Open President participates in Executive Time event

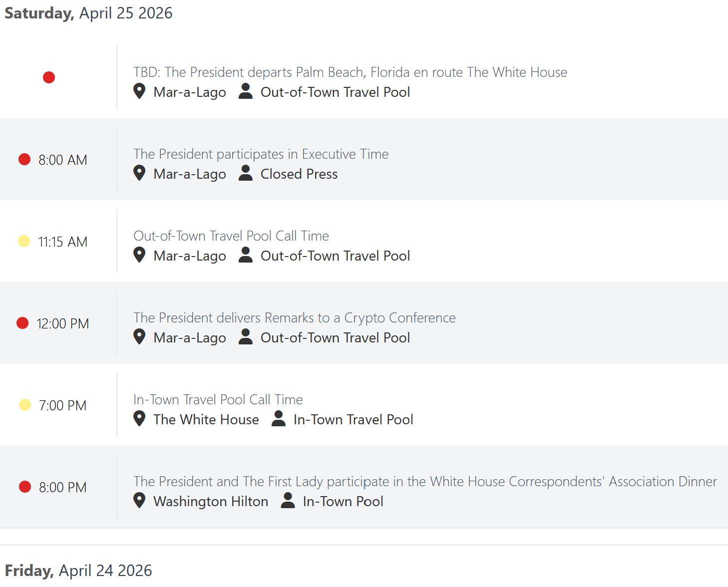point(261,154)
